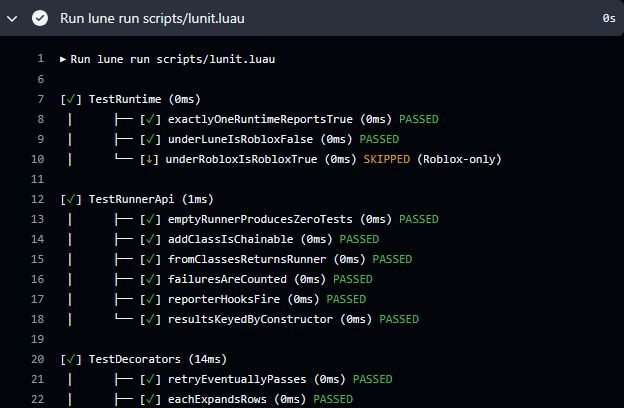Expand the folded command triangle on line 1
Viewport: 624px width, 408px height.
click(x=63, y=59)
